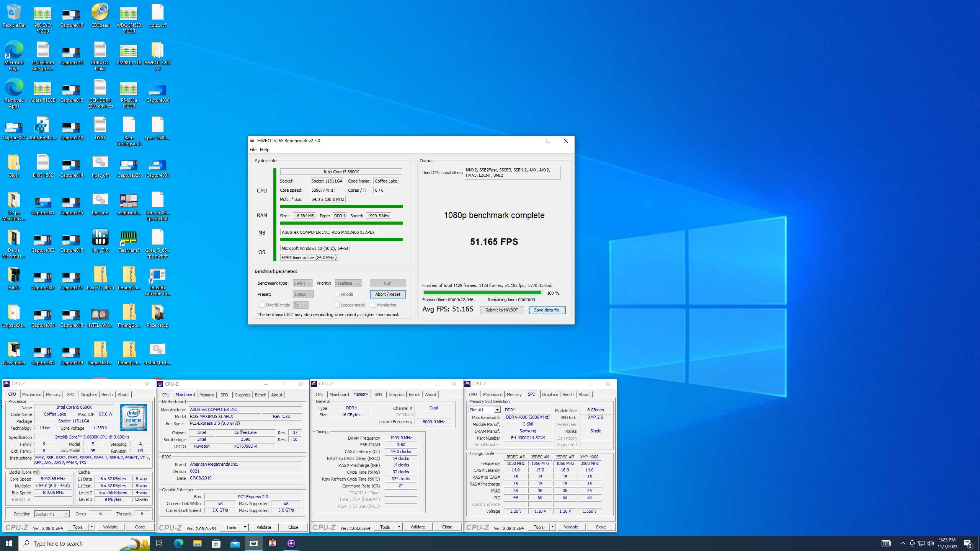Viewport: 980px width, 551px height.
Task: Enable the Monitoring checkbox
Action: pyautogui.click(x=373, y=305)
